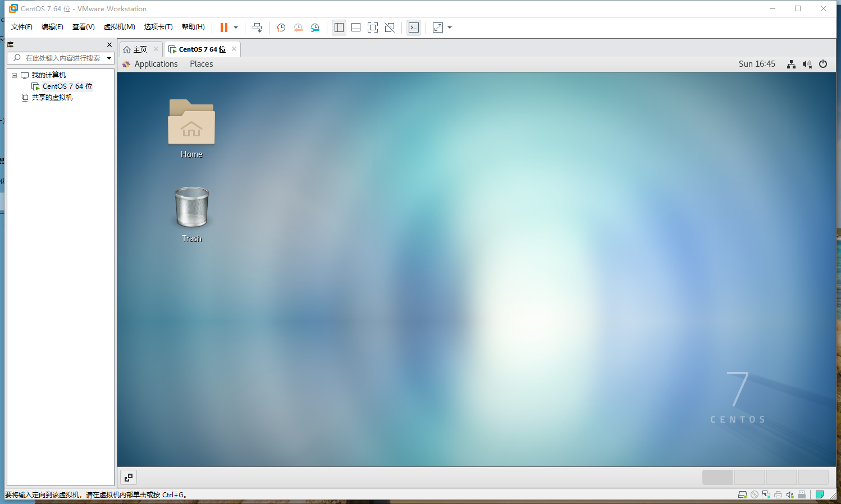Open the power options dropdown arrow beside pause
Image resolution: width=841 pixels, height=504 pixels.
click(x=236, y=28)
